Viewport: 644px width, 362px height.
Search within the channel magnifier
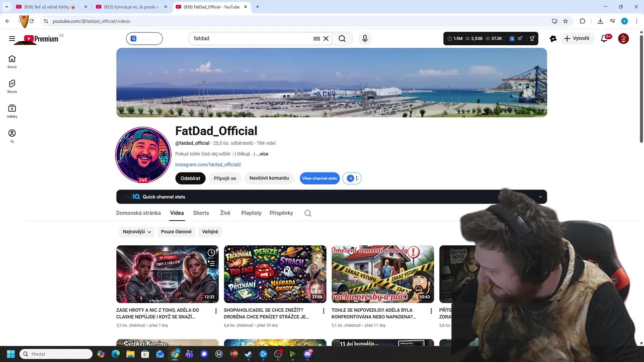point(308,213)
